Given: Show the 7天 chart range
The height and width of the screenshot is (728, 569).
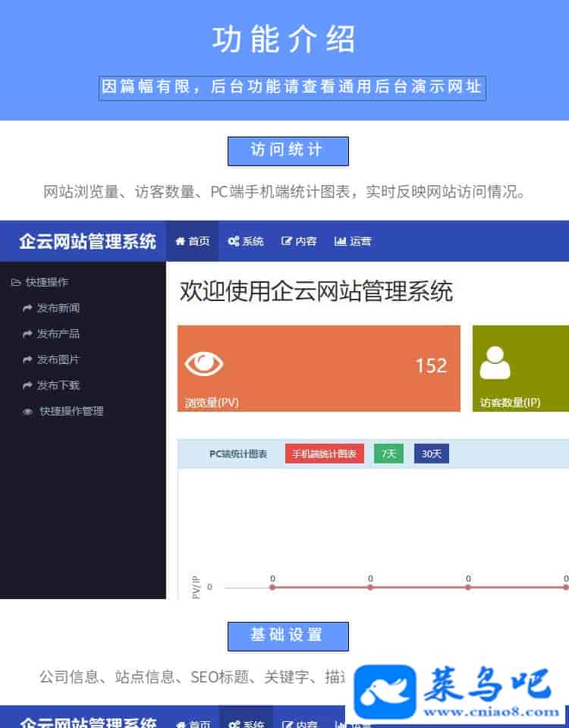Looking at the screenshot, I should click(388, 453).
